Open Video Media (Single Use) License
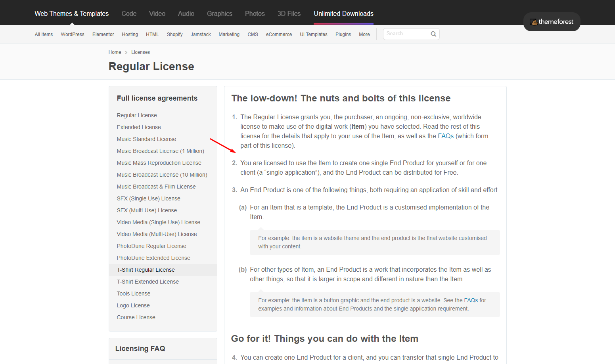The width and height of the screenshot is (615, 364). click(x=158, y=222)
